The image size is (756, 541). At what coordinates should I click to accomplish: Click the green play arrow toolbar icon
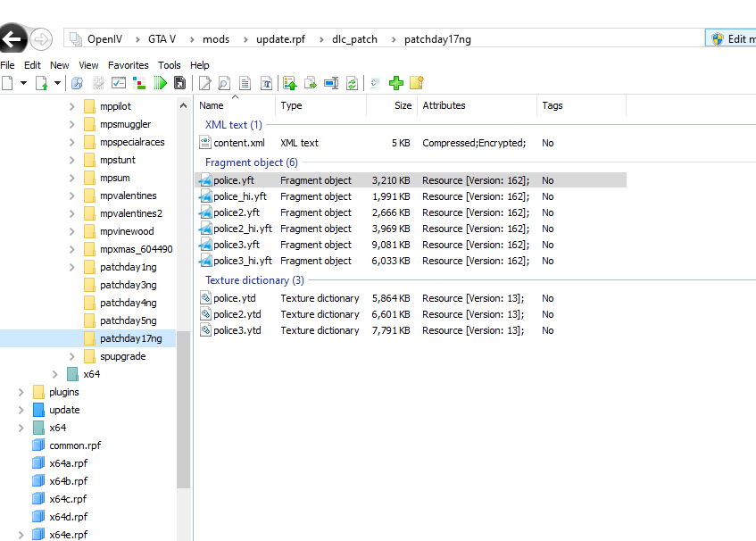point(161,83)
